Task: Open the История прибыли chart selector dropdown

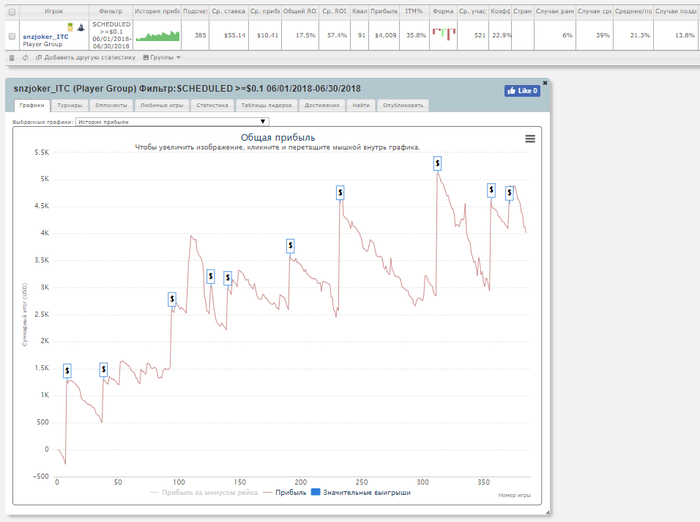Action: 172,122
